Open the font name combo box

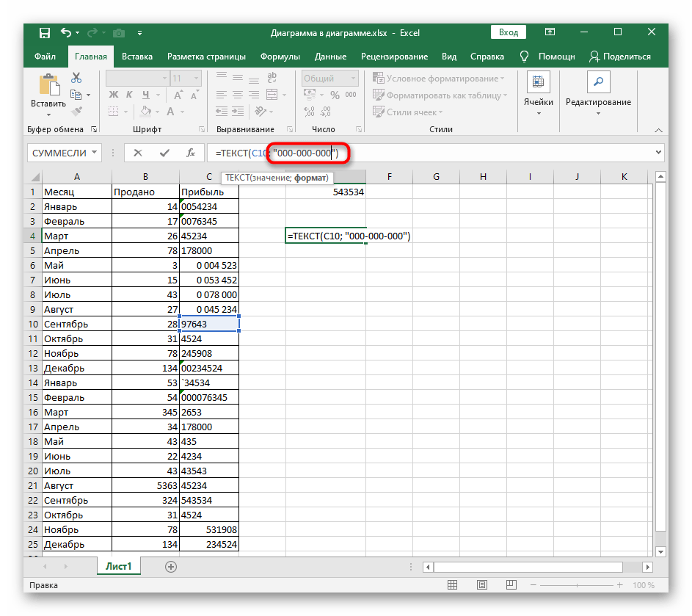pos(138,78)
